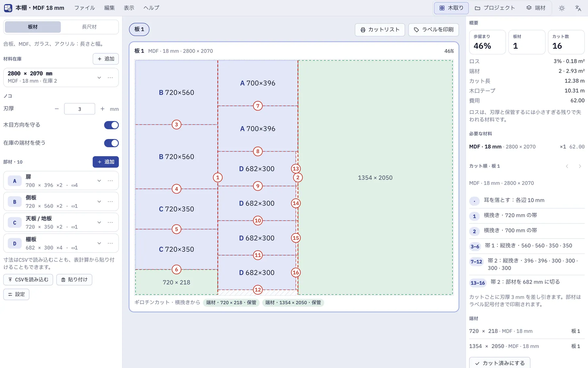Go to next board in cut order
The height and width of the screenshot is (368, 588).
(x=580, y=166)
